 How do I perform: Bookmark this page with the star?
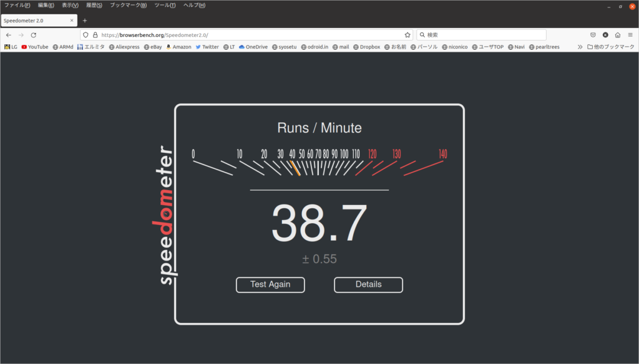[x=407, y=35]
